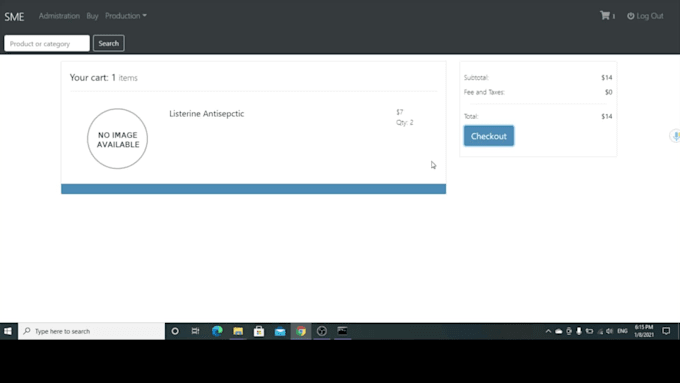Open Microsoft Store from the taskbar
Image resolution: width=680 pixels, height=383 pixels.
(x=259, y=331)
